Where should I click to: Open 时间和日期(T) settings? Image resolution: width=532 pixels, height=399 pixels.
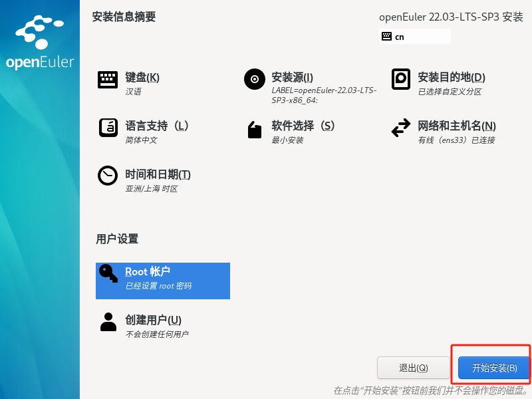[x=158, y=174]
